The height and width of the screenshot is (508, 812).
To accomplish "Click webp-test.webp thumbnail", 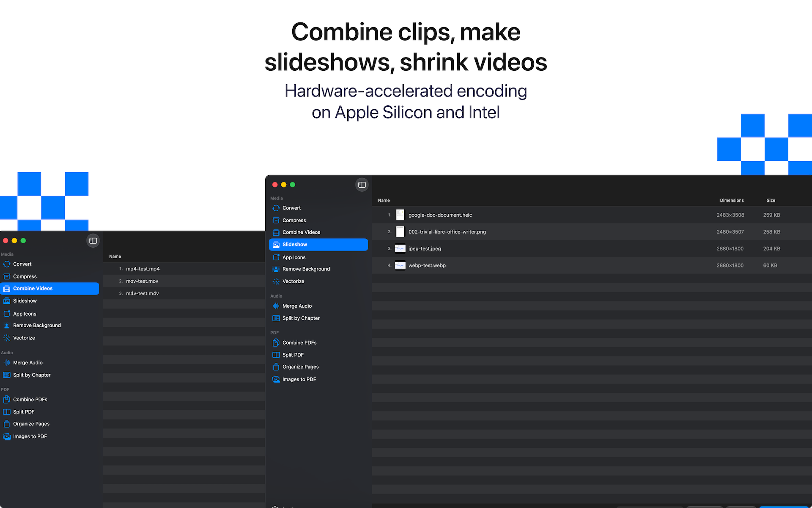I will (400, 265).
